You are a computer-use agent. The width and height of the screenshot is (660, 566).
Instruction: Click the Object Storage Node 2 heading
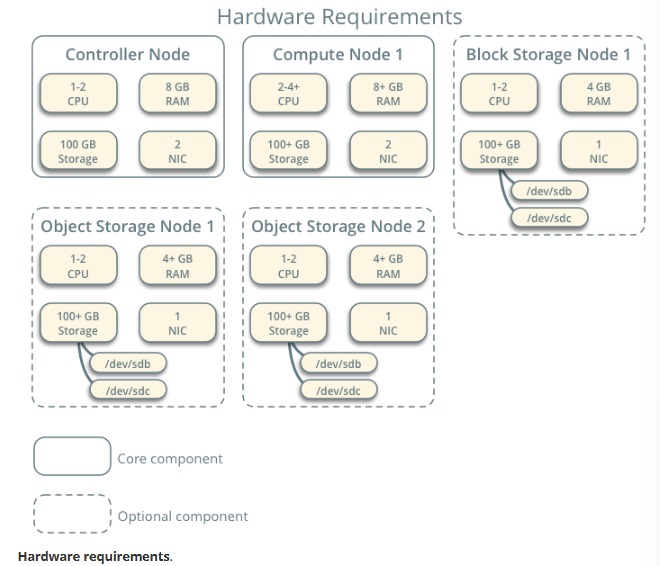click(338, 226)
